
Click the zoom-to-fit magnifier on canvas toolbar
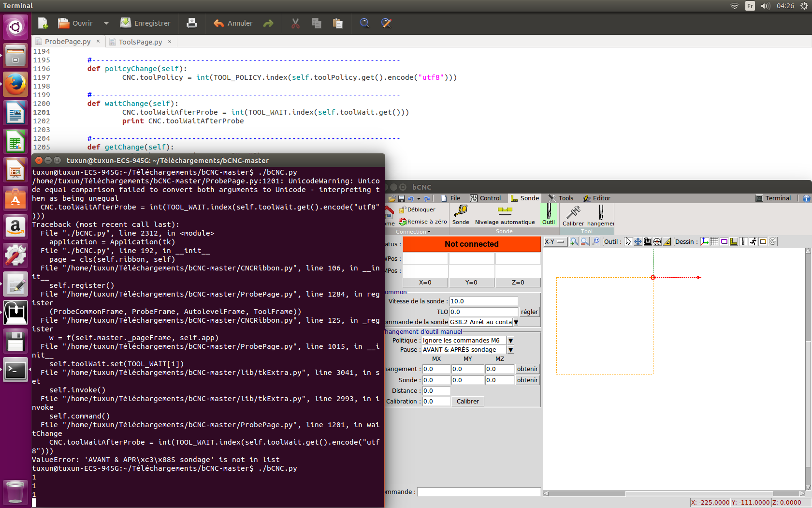tap(596, 241)
